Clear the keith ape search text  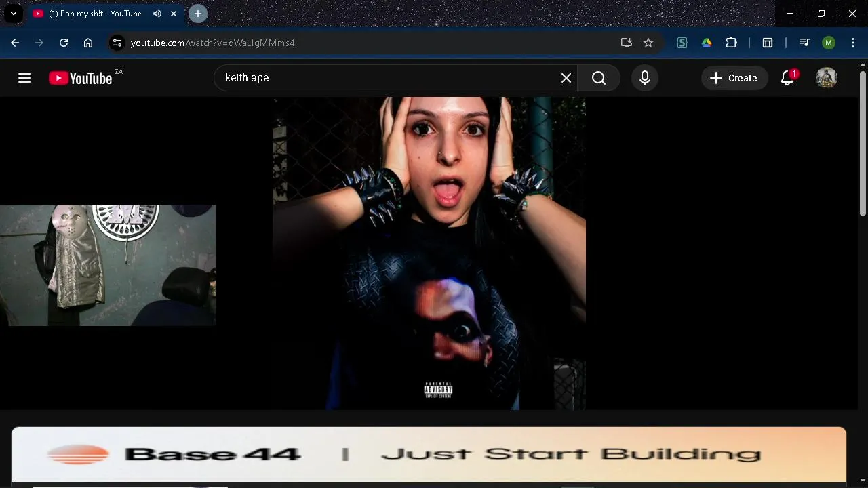click(x=566, y=78)
